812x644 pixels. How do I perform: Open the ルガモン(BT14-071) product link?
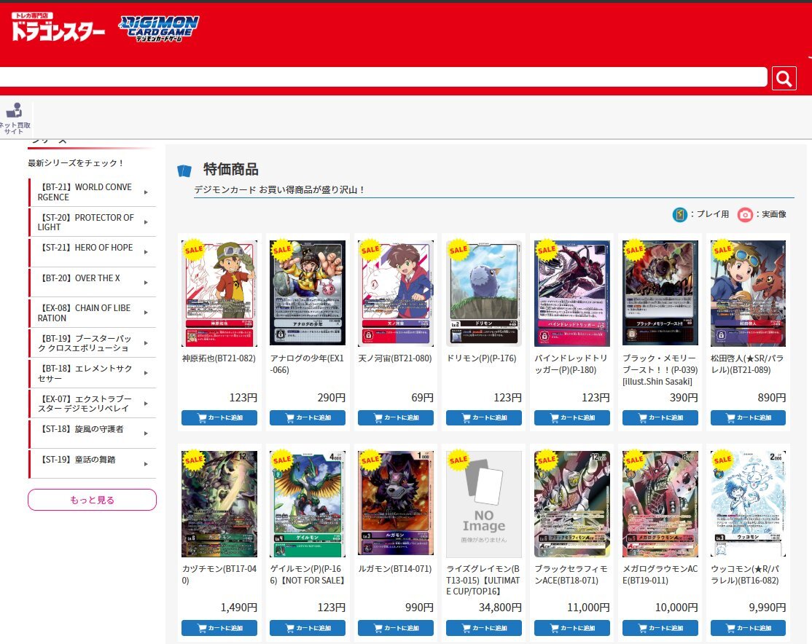point(395,568)
